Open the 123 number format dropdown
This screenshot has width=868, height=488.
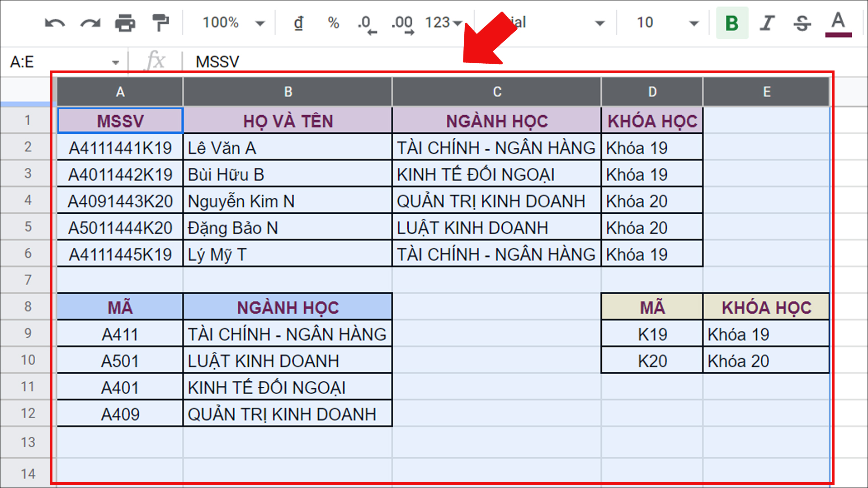point(442,23)
